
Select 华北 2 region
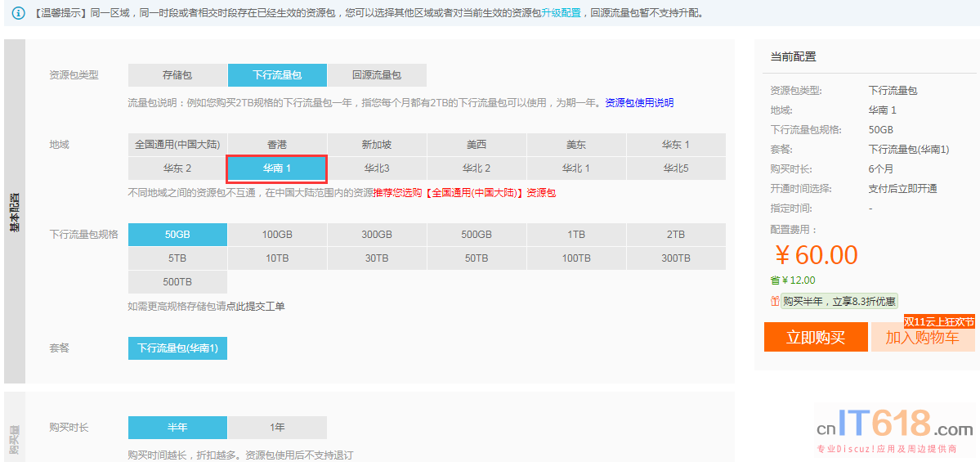tap(477, 168)
